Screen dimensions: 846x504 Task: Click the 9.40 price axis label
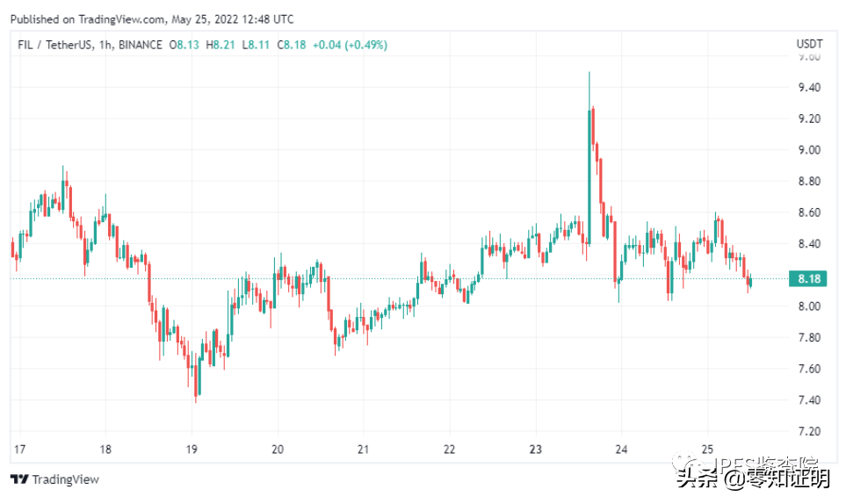pos(809,87)
